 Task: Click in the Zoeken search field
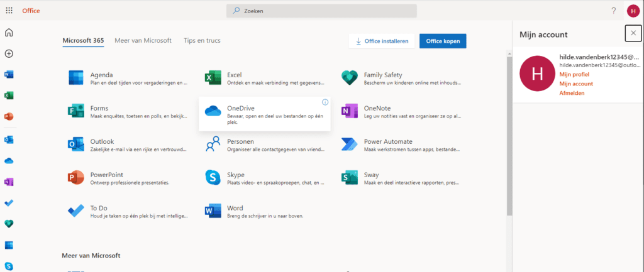pyautogui.click(x=321, y=11)
